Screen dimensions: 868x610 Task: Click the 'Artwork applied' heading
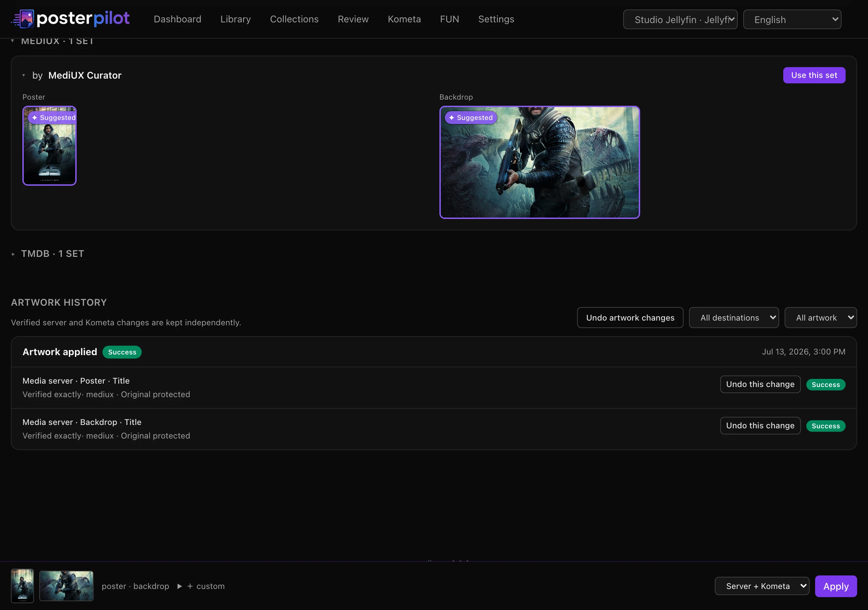[x=60, y=352]
